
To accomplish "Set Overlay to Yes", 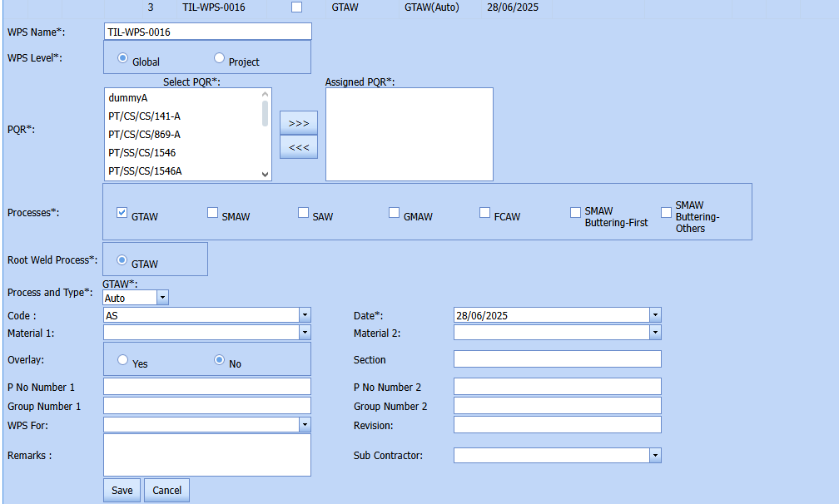I will tap(123, 360).
